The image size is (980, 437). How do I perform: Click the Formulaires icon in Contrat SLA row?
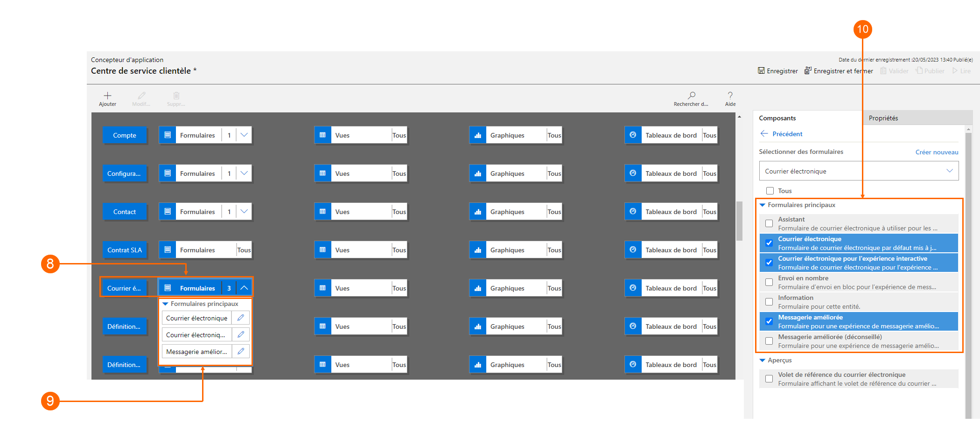(x=168, y=250)
